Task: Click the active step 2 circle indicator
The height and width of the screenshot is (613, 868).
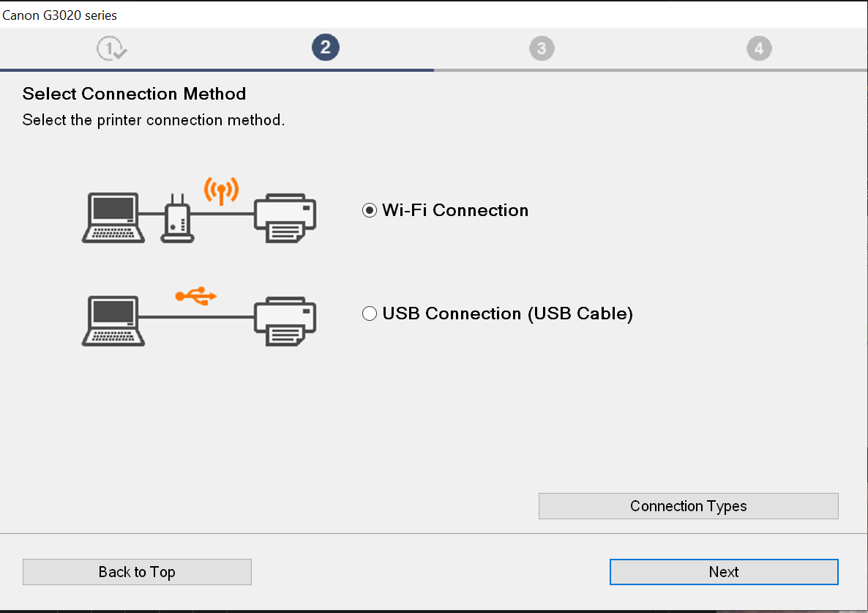Action: click(325, 48)
